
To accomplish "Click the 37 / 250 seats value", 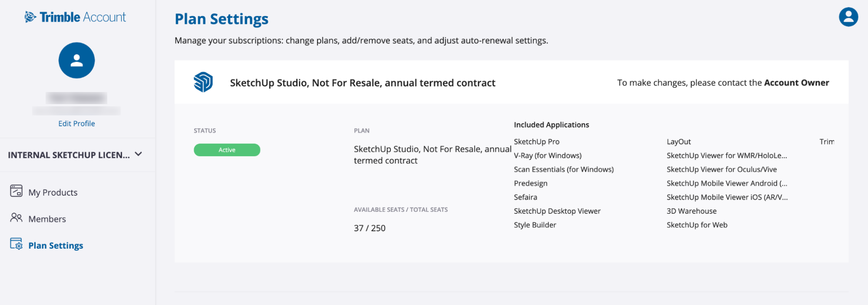I will (x=370, y=228).
